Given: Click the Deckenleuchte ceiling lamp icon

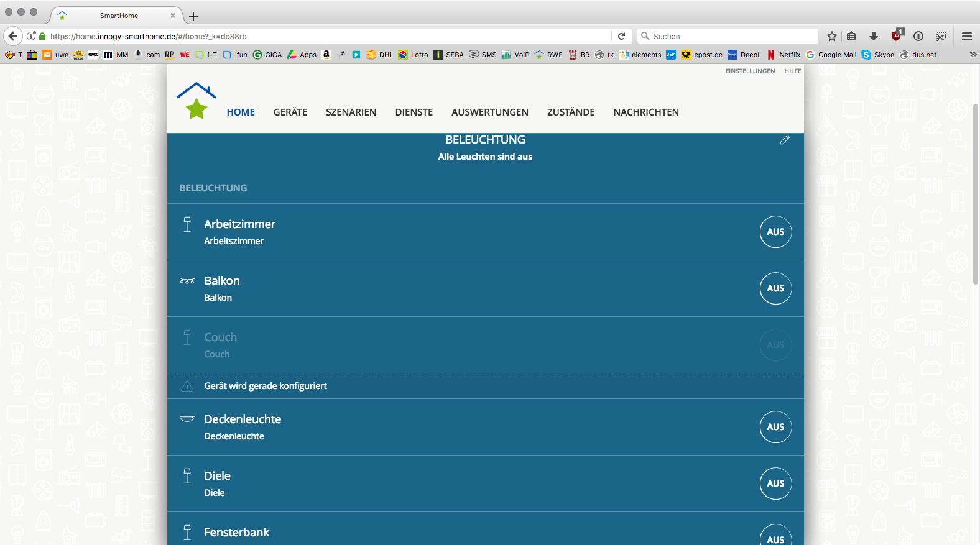Looking at the screenshot, I should coord(187,419).
